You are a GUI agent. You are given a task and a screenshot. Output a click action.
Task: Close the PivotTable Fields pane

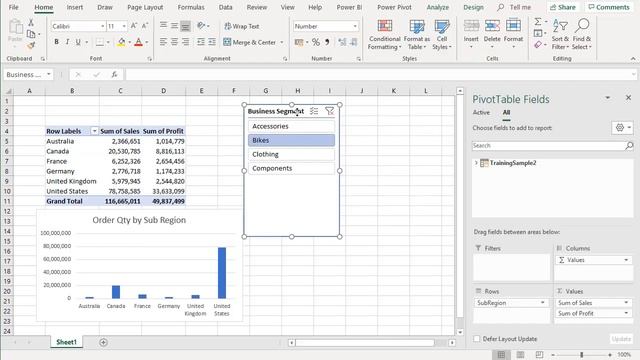628,98
